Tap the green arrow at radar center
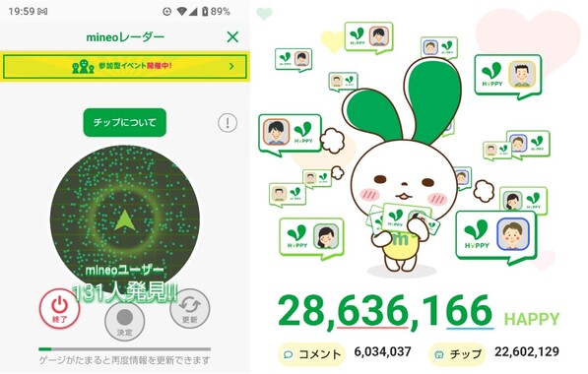This screenshot has height=374, width=588. [125, 220]
